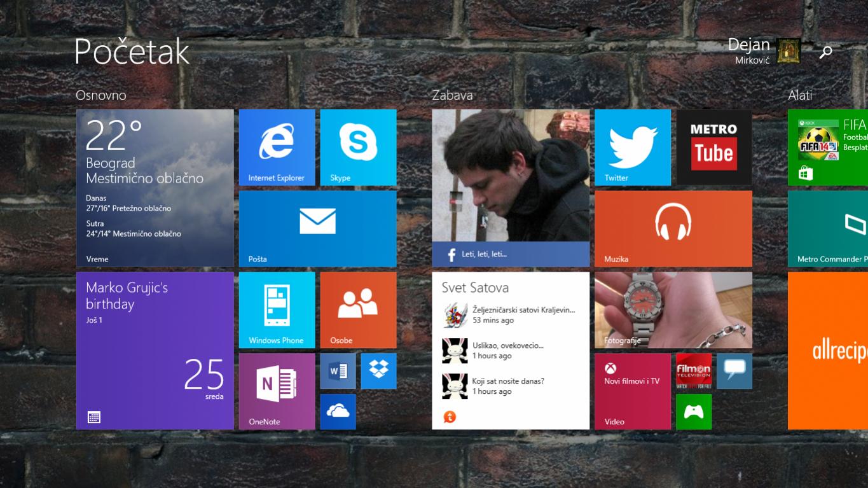Open the Video tile labeled Novi filmovi i TV
Viewport: 868px width, 488px height.
[x=632, y=391]
